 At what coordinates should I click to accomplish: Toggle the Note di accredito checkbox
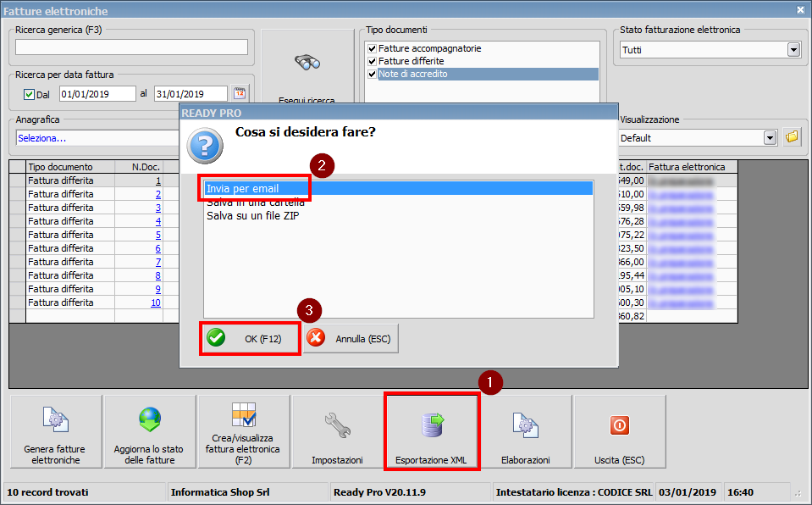[x=373, y=74]
